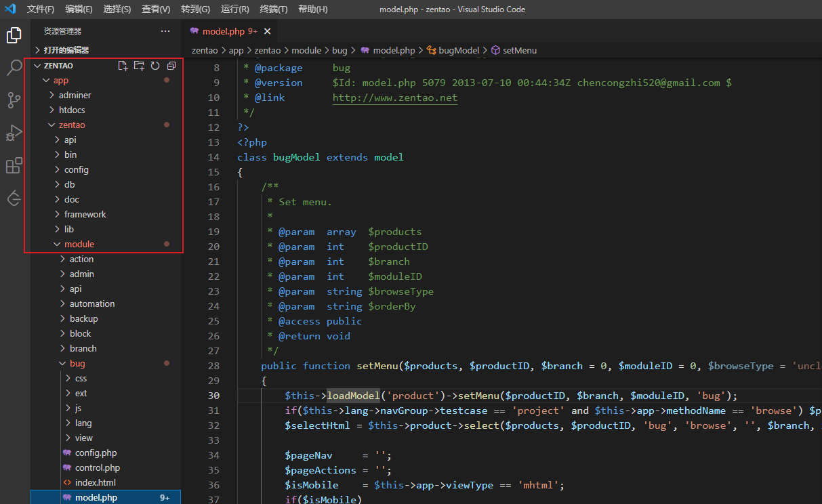Open the 查看(V) menu
Screen dimensions: 822x504
click(x=157, y=9)
